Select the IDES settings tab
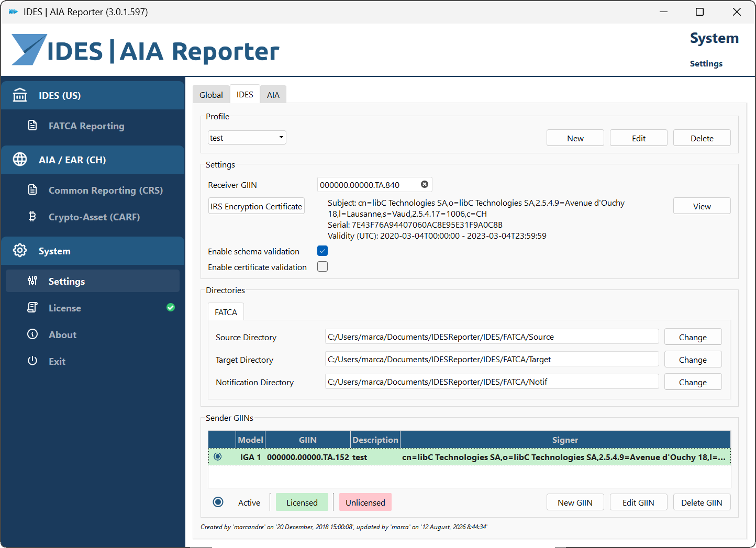This screenshot has width=756, height=548. 245,94
